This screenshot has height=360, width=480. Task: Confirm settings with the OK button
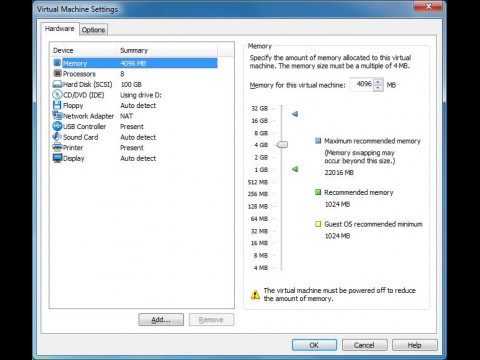tap(314, 345)
